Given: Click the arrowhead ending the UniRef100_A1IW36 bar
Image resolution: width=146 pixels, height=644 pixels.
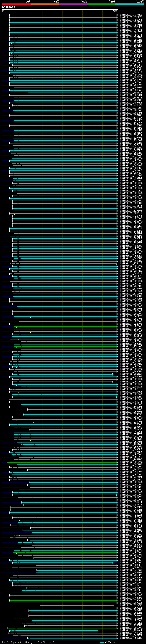Looking at the screenshot, I should [114, 605].
